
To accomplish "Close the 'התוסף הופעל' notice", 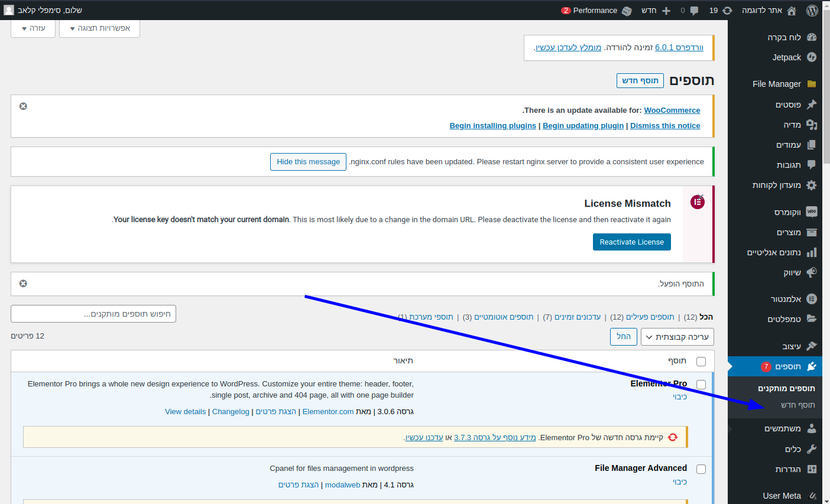I will point(23,284).
